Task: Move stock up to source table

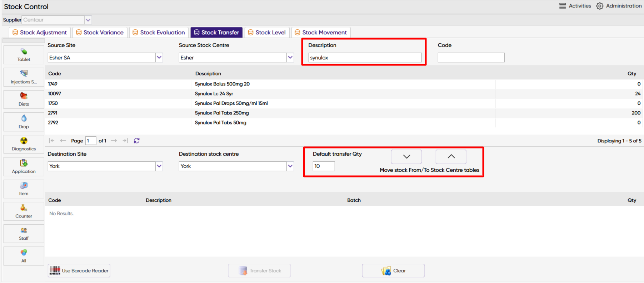Action: click(451, 157)
